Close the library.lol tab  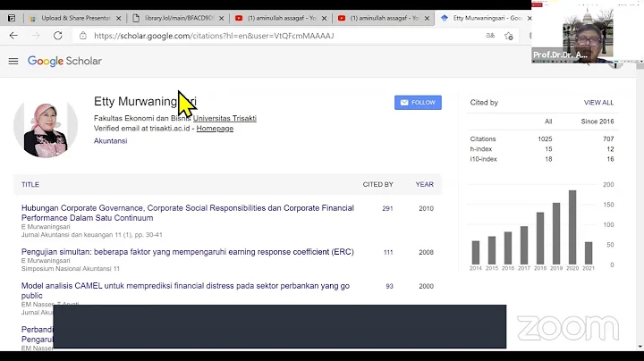click(222, 18)
